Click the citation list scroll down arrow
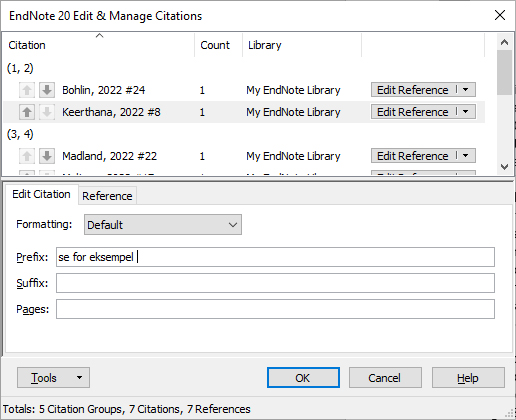The width and height of the screenshot is (516, 420). click(504, 166)
